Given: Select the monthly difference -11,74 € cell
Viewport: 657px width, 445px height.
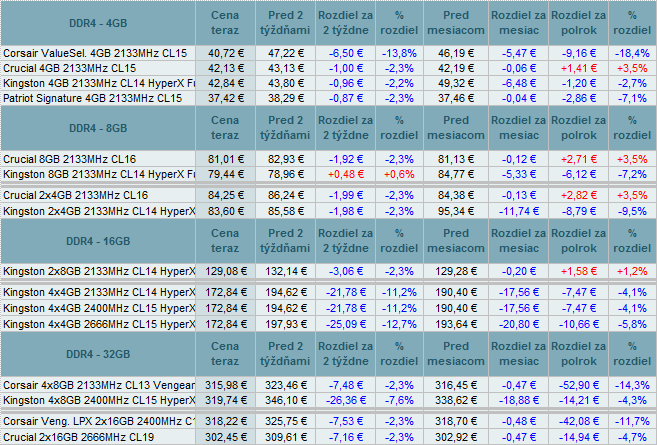Looking at the screenshot, I should [x=519, y=211].
